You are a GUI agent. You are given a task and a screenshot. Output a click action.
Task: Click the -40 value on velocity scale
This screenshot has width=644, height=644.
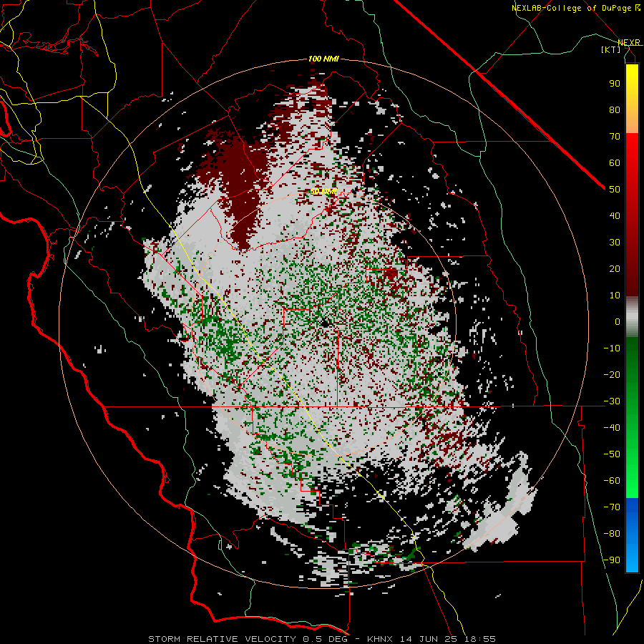click(x=612, y=428)
